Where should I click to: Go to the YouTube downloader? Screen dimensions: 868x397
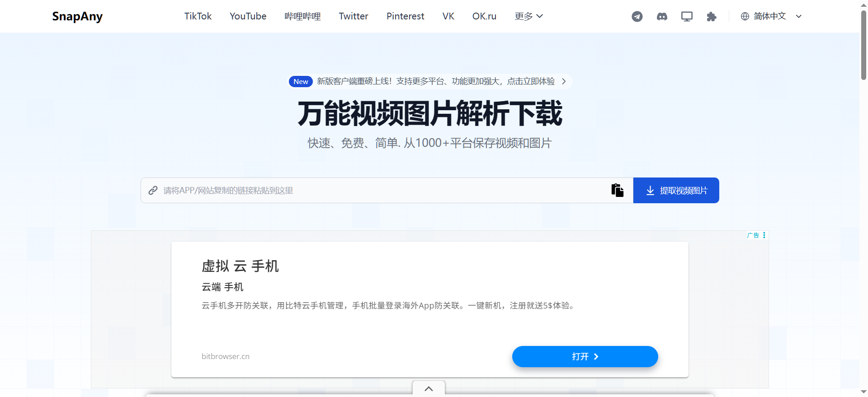coord(248,16)
